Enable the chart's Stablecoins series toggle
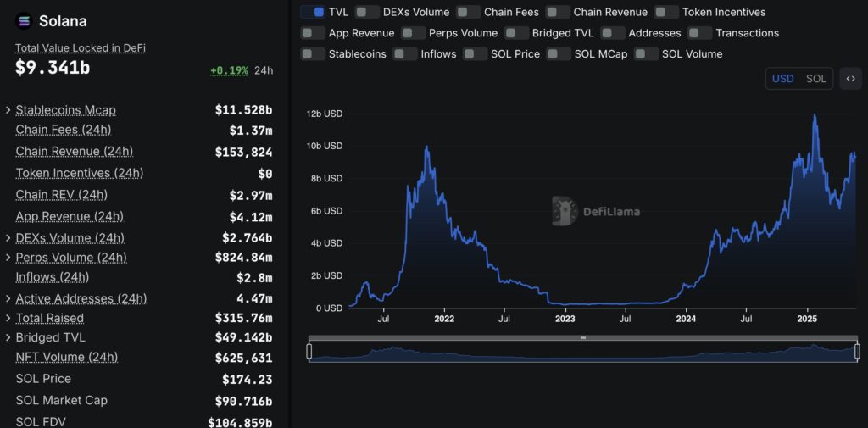868x428 pixels. click(312, 53)
